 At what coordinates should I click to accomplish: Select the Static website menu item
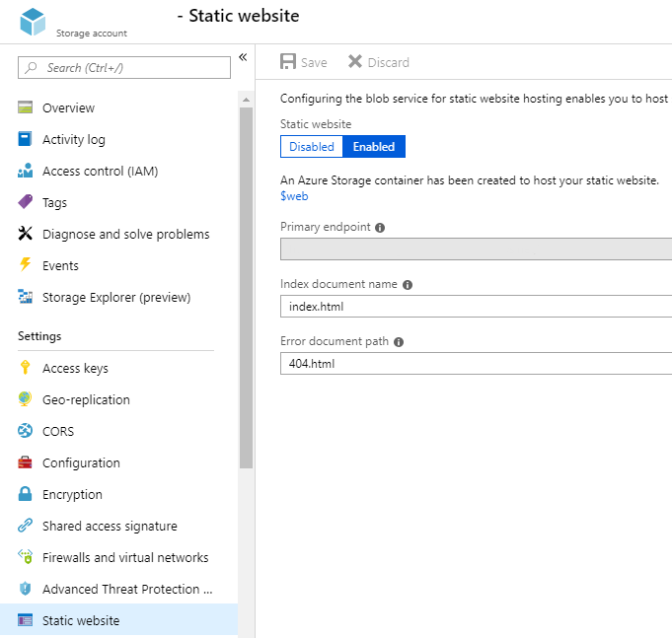coord(118,619)
